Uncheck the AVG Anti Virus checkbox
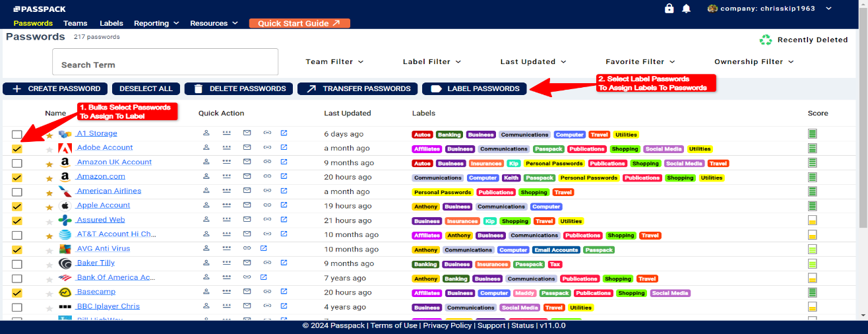Screen dimensions: 868x334 pyautogui.click(x=17, y=250)
